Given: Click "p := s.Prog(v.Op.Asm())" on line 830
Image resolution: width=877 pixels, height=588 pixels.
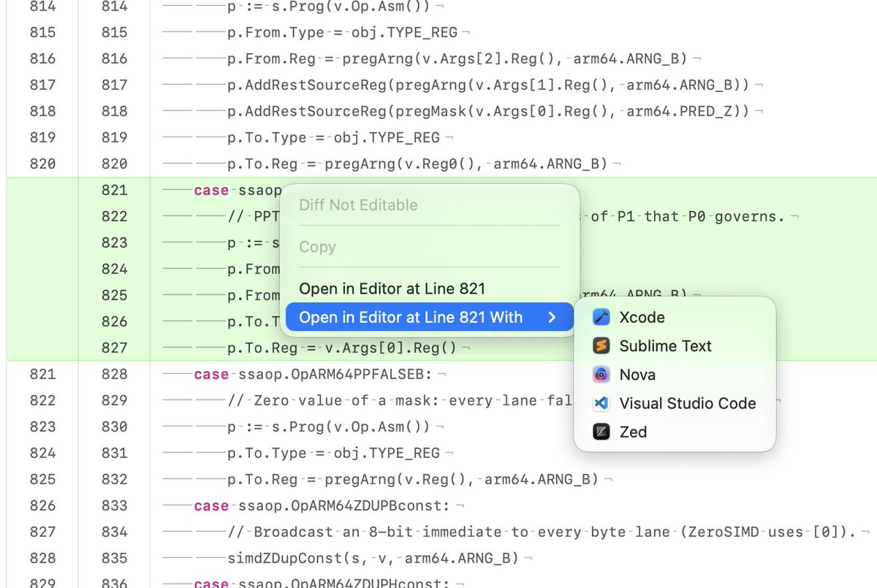Looking at the screenshot, I should click(329, 427).
